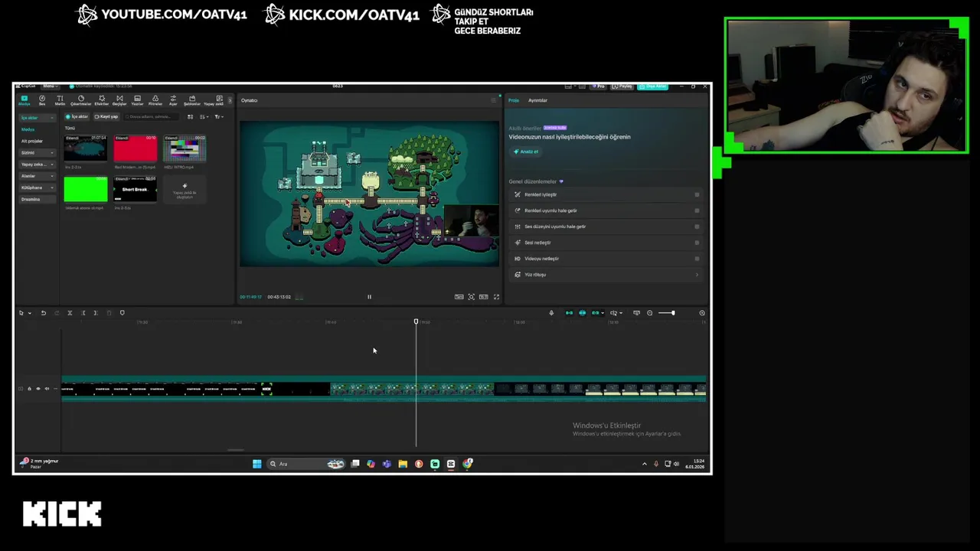The width and height of the screenshot is (980, 551).
Task: Adjust the timeline zoom slider
Action: coord(673,313)
